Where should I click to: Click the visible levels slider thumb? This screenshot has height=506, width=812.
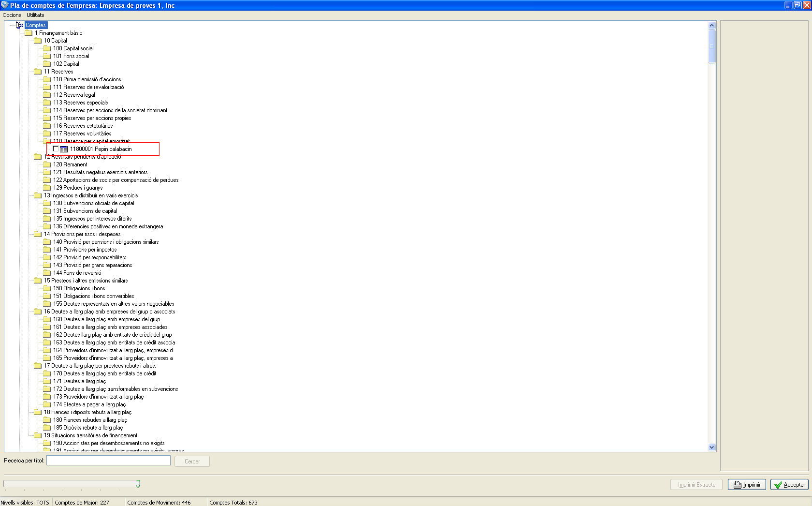click(138, 484)
